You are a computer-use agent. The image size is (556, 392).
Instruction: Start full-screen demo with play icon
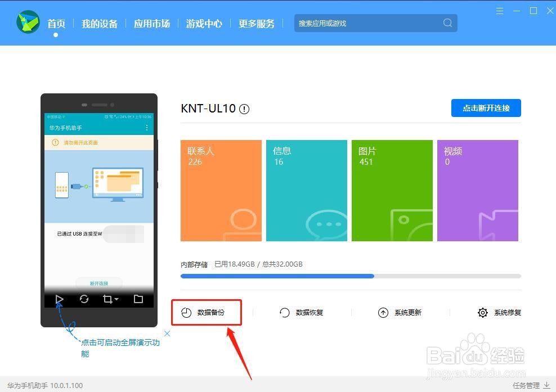pos(59,300)
